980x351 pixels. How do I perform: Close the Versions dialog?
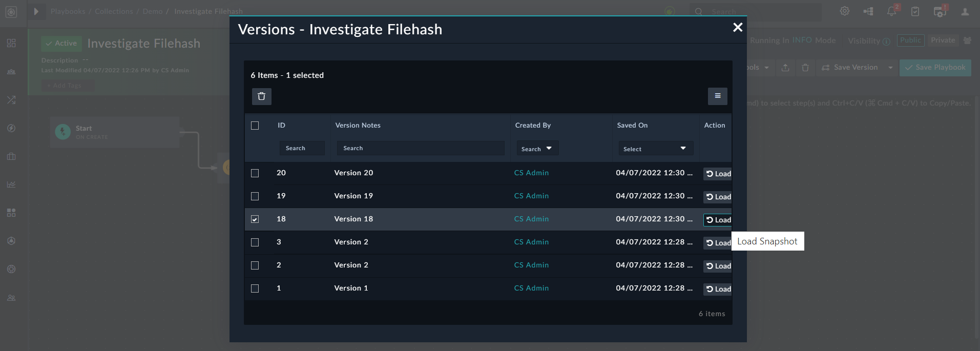tap(737, 27)
